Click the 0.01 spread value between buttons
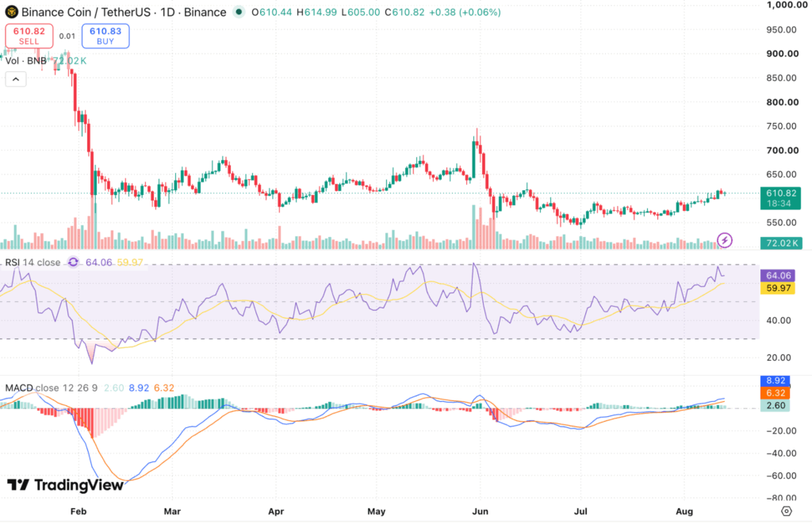Image resolution: width=812 pixels, height=524 pixels. 67,36
